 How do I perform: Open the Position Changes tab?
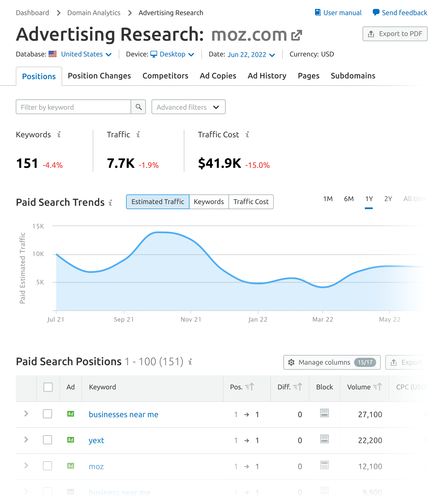click(99, 76)
